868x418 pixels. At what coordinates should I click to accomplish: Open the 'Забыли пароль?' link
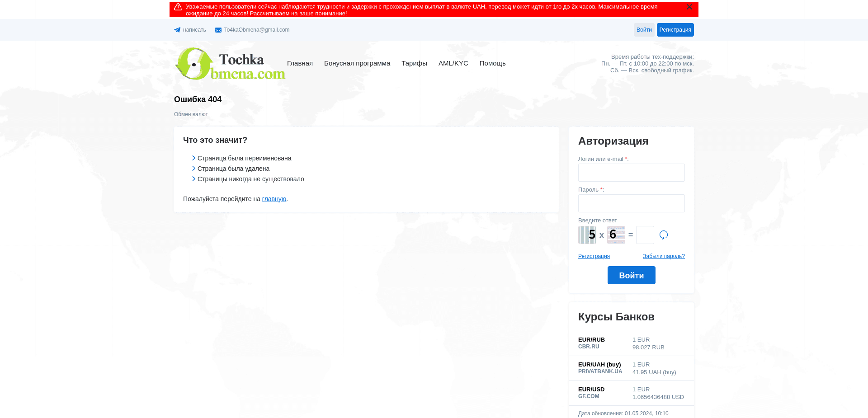point(664,256)
